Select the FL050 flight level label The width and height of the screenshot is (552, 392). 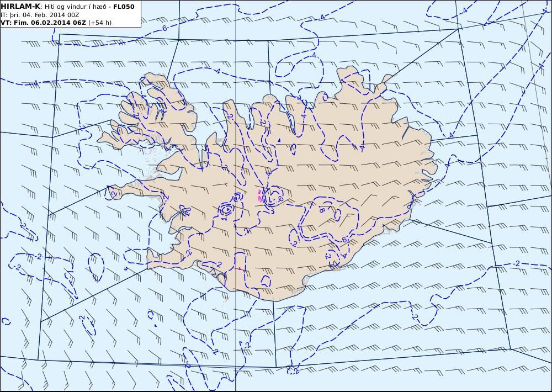pyautogui.click(x=124, y=7)
